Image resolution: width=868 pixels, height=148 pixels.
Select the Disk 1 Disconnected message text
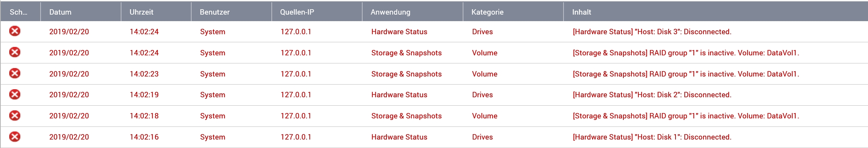652,137
